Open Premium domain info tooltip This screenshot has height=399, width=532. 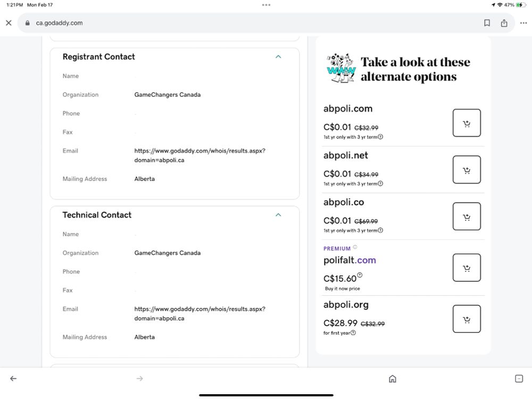[355, 247]
